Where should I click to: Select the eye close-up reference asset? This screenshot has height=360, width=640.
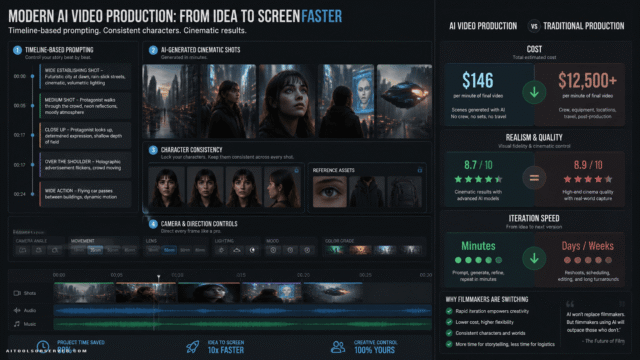click(330, 191)
